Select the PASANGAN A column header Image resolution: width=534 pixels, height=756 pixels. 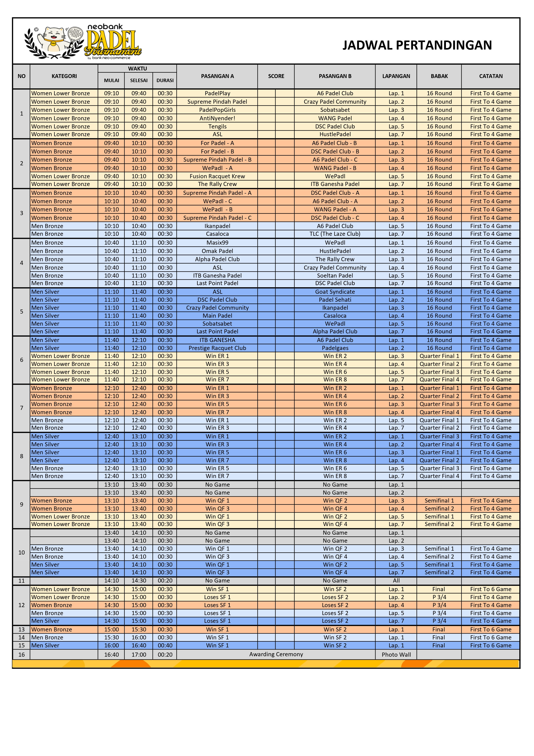tap(217, 76)
